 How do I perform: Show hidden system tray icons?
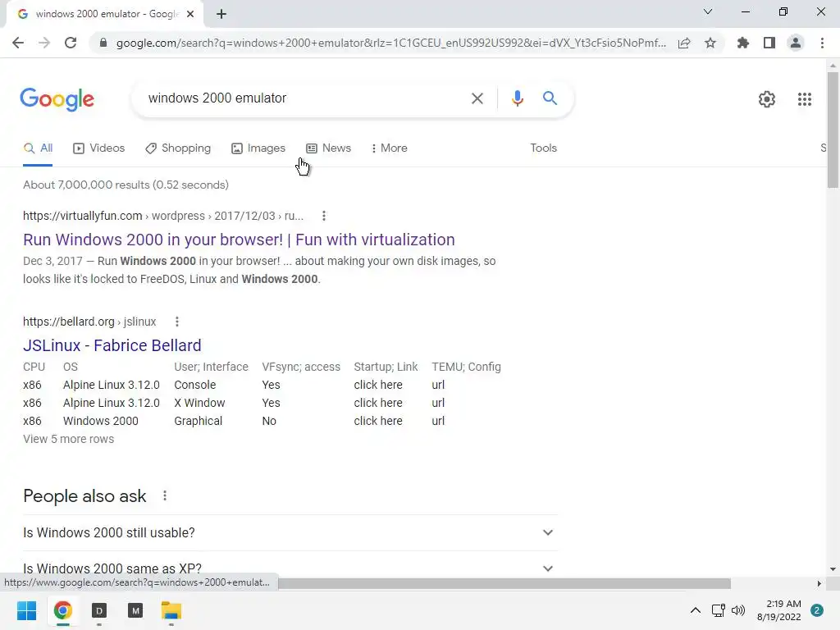[696, 610]
